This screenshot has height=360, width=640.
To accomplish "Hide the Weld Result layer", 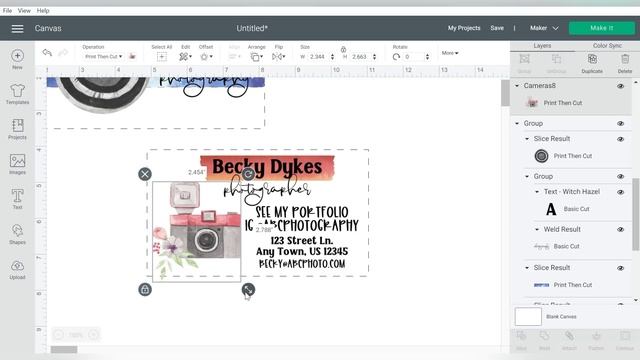I will (620, 230).
